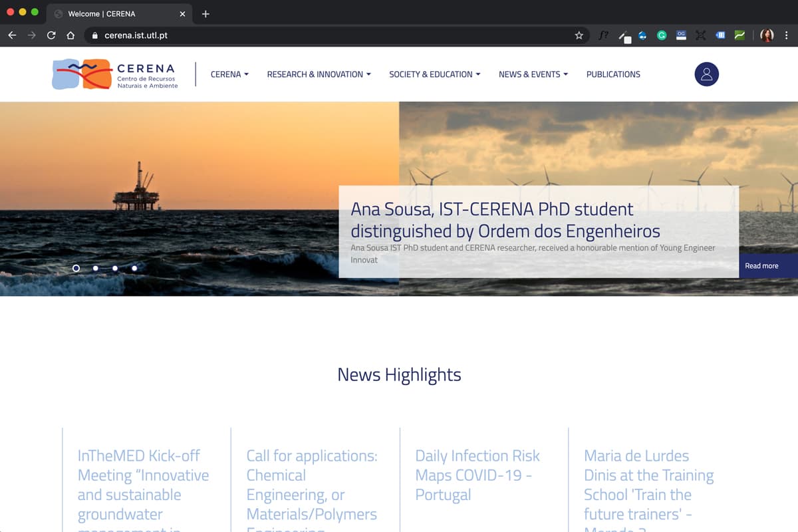Screen dimensions: 798x532
Task: Reload the page
Action: 51,35
